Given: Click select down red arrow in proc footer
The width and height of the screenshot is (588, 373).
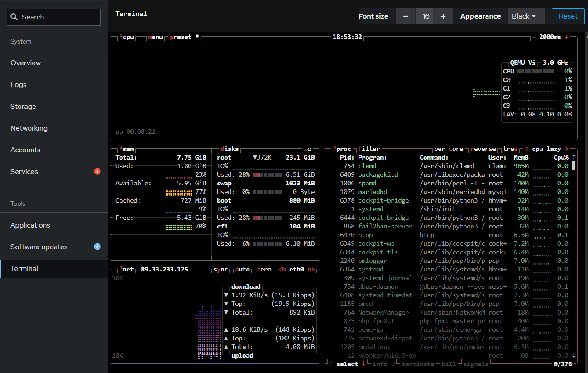Looking at the screenshot, I should (363, 364).
